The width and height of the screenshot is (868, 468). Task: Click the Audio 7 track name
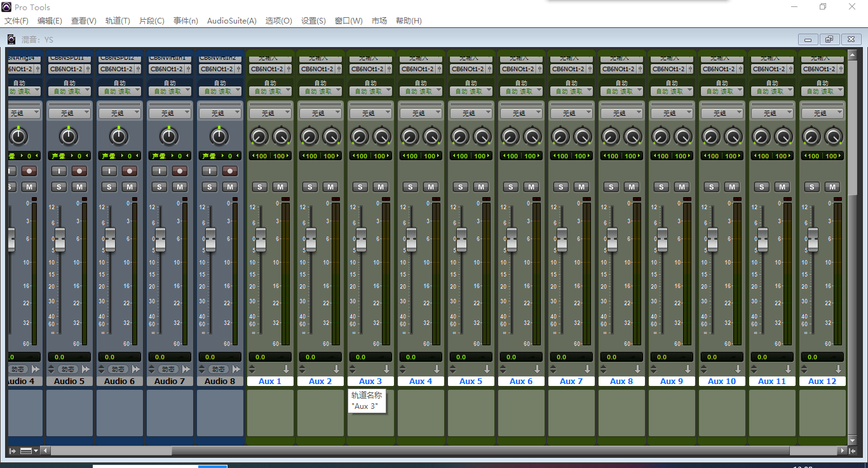tap(169, 382)
